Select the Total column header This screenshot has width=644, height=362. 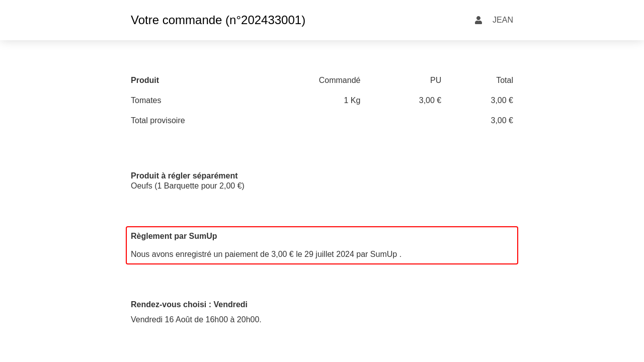pos(504,80)
